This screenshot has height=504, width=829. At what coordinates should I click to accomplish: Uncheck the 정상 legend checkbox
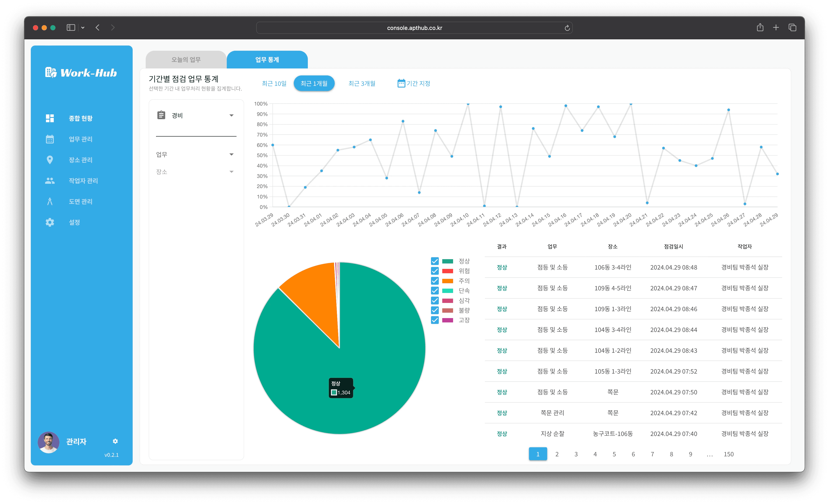[x=435, y=261]
